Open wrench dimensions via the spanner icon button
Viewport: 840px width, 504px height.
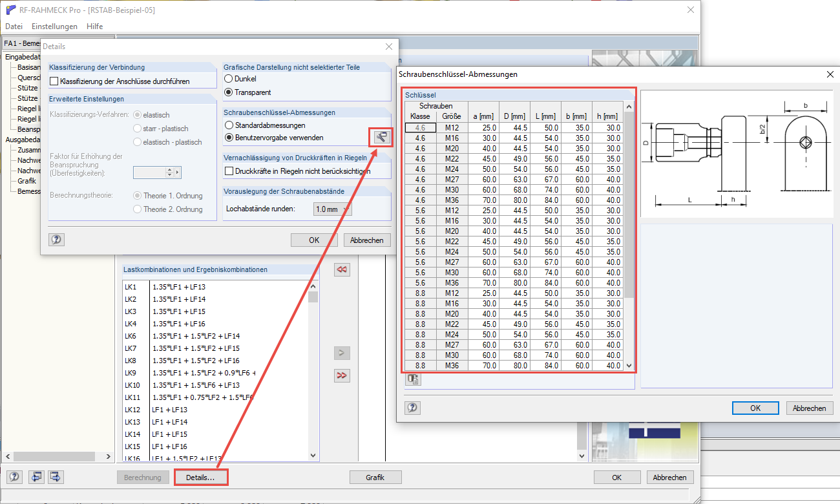(381, 137)
